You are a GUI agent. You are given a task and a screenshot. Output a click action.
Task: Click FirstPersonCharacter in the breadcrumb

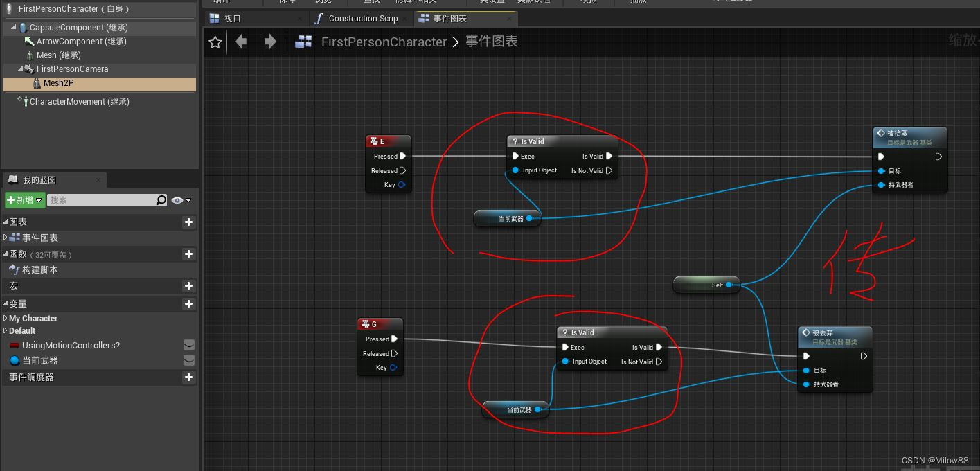[x=384, y=42]
